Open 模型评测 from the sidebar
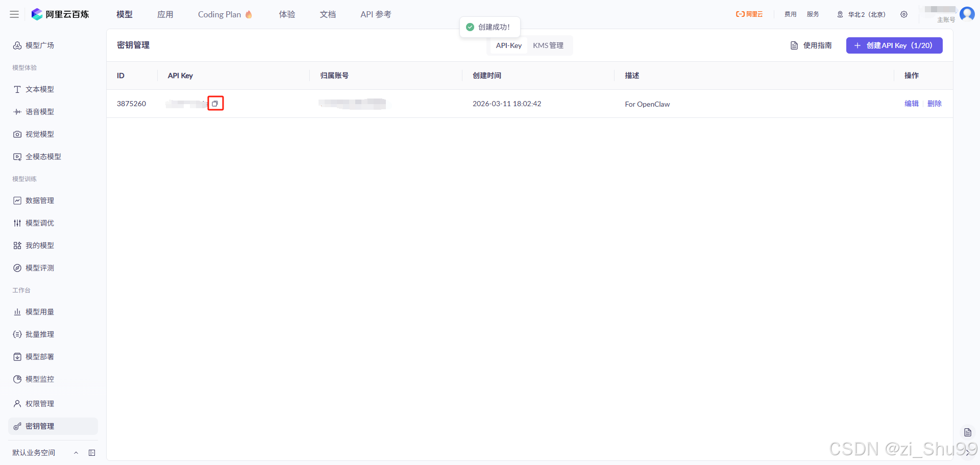The width and height of the screenshot is (980, 465). pos(40,267)
